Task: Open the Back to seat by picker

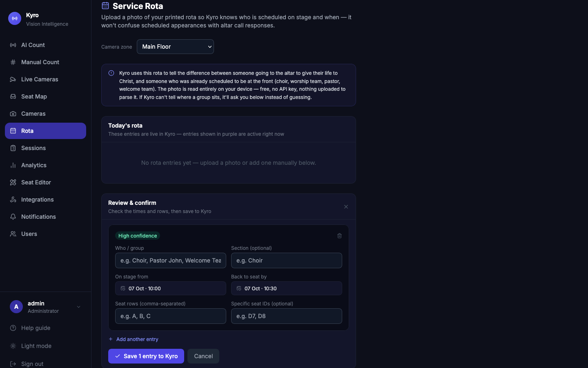Action: coord(287,288)
